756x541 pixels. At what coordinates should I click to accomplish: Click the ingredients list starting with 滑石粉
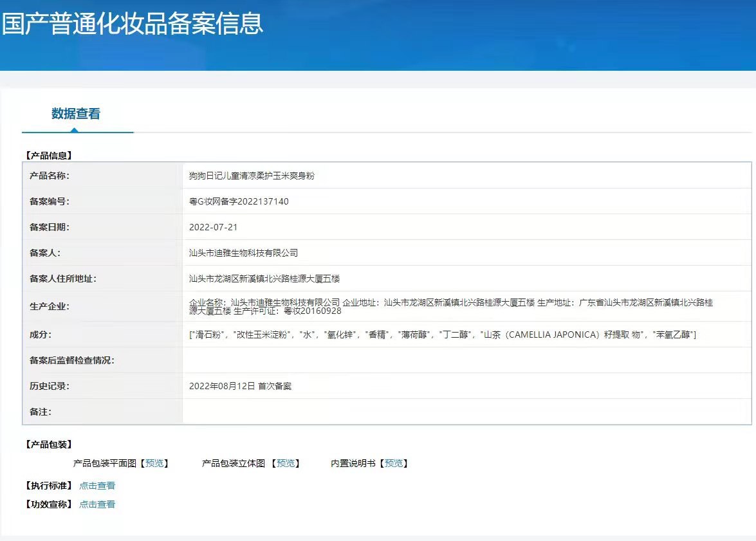pyautogui.click(x=443, y=335)
